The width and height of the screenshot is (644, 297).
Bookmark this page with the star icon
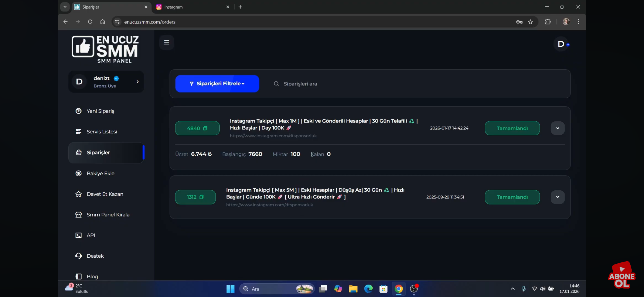point(530,22)
